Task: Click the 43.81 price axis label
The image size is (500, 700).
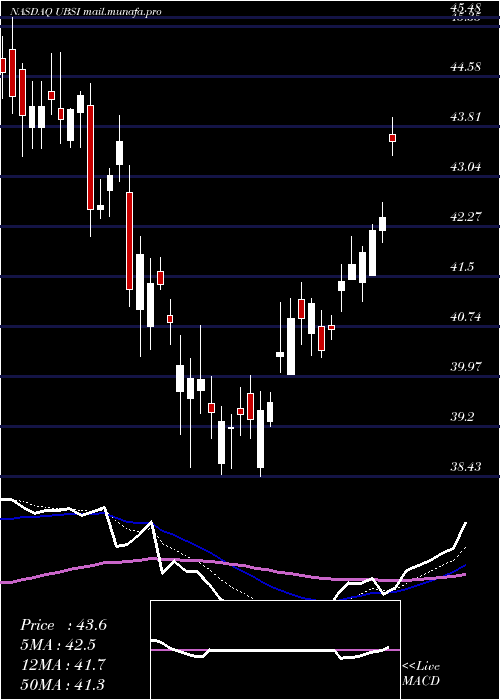Action: [x=466, y=117]
